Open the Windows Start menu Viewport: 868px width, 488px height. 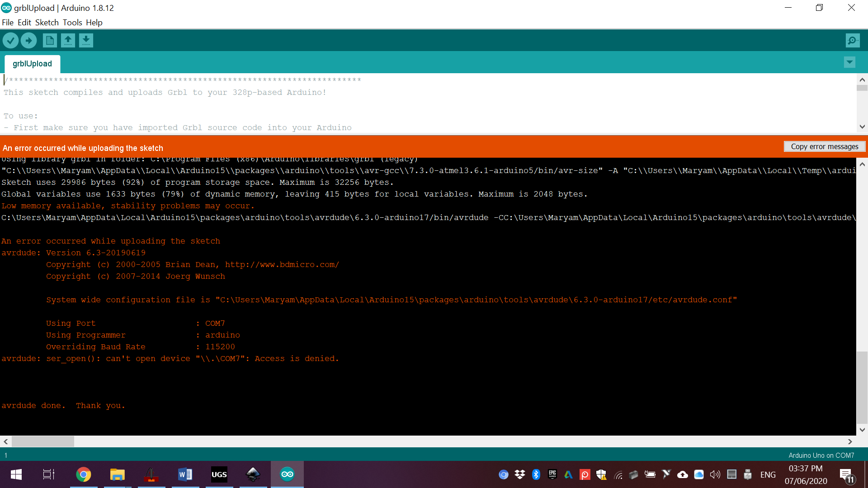click(16, 474)
